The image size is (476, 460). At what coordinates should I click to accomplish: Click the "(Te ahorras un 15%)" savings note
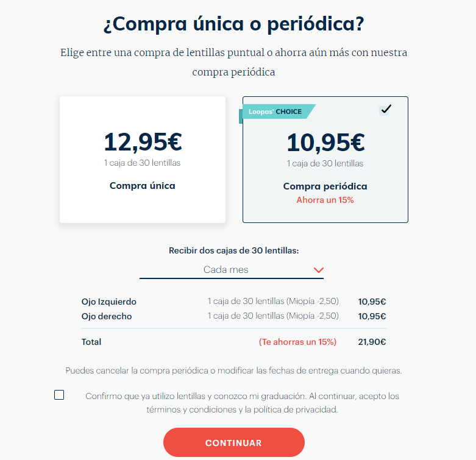[x=297, y=342]
